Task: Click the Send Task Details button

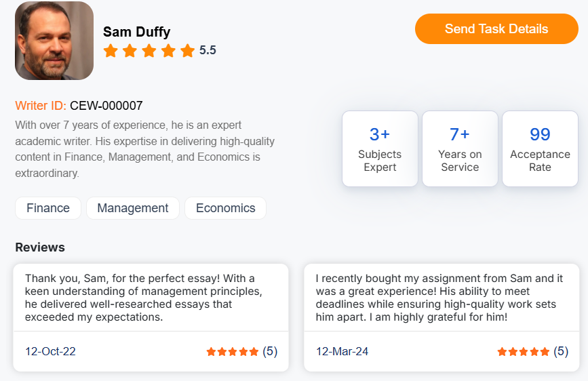Action: coord(496,29)
